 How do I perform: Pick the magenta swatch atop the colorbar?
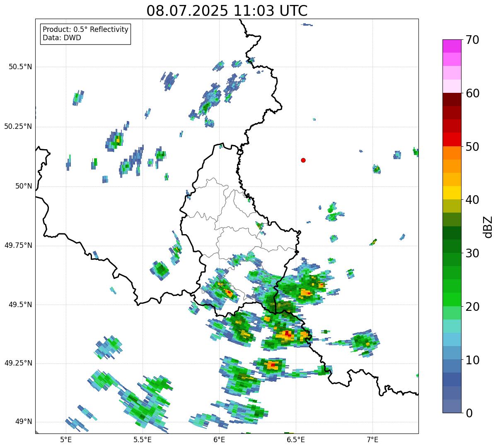point(452,46)
